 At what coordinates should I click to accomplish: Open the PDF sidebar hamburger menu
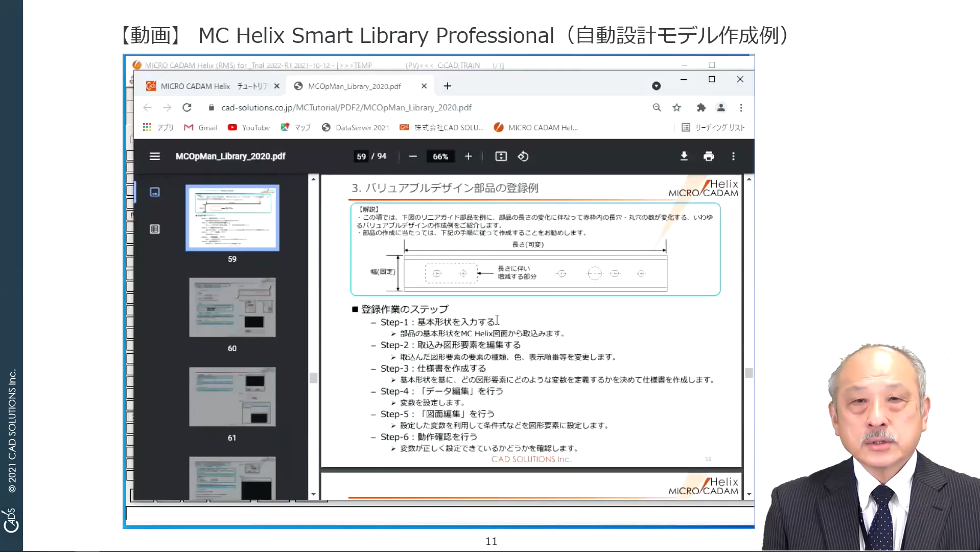[x=154, y=156]
